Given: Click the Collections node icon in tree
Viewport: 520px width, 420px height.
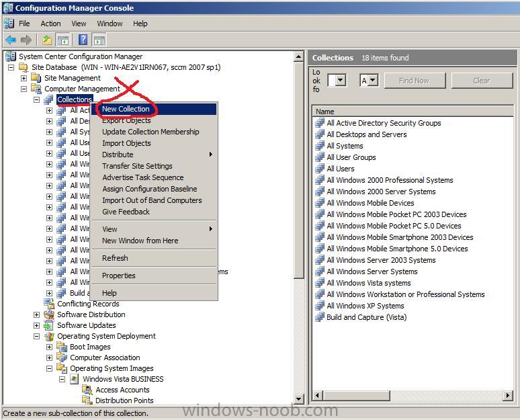Looking at the screenshot, I should pyautogui.click(x=49, y=99).
